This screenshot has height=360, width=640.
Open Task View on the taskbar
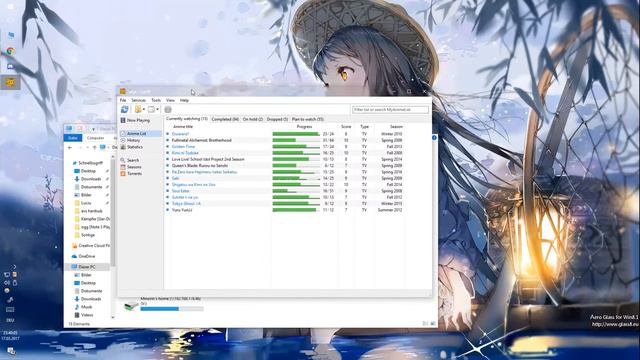point(10,20)
